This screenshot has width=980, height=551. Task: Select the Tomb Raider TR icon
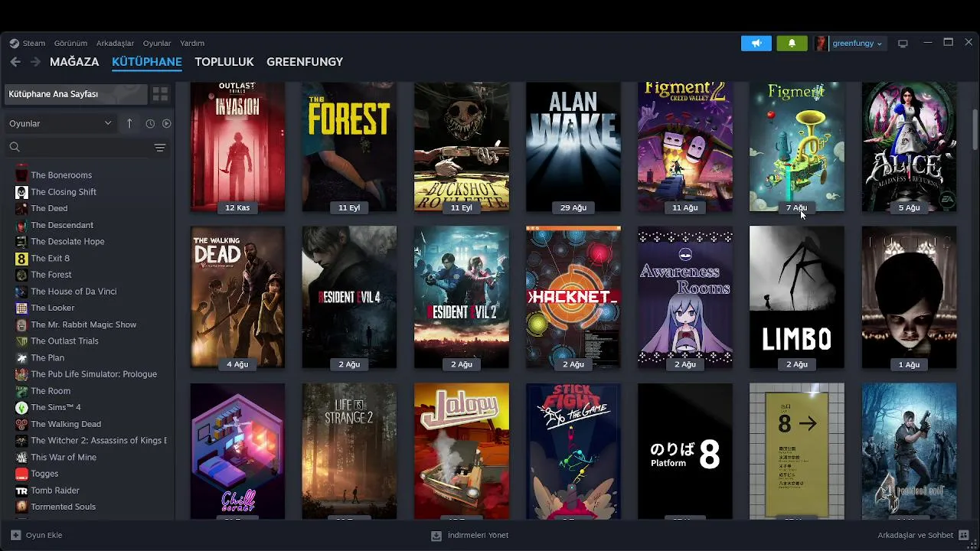coord(21,491)
